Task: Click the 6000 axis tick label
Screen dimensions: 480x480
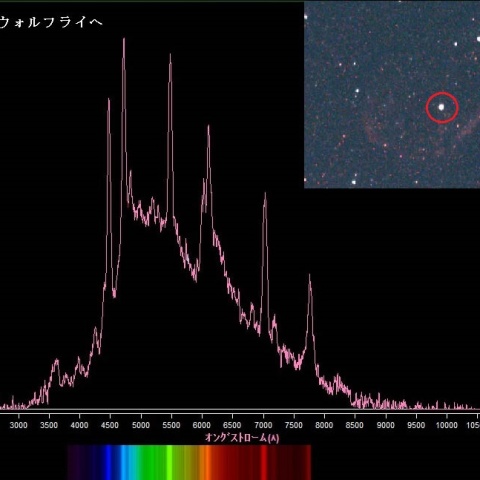Action: click(202, 425)
